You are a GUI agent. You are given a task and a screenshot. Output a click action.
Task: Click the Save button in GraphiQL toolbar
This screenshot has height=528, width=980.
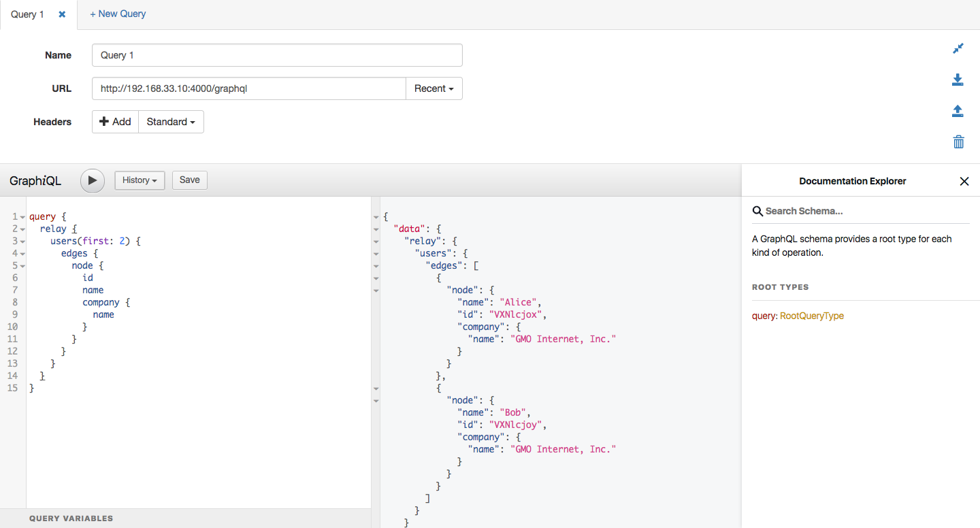click(x=190, y=180)
